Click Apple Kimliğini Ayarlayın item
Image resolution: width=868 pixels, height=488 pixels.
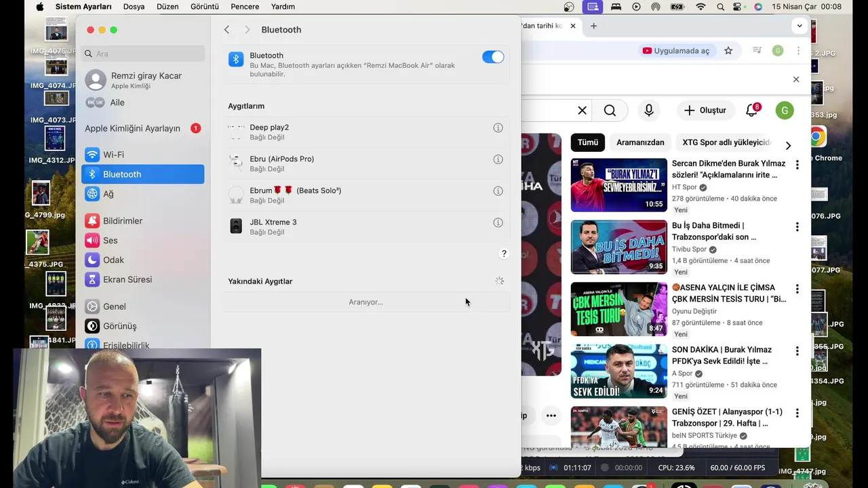(142, 128)
